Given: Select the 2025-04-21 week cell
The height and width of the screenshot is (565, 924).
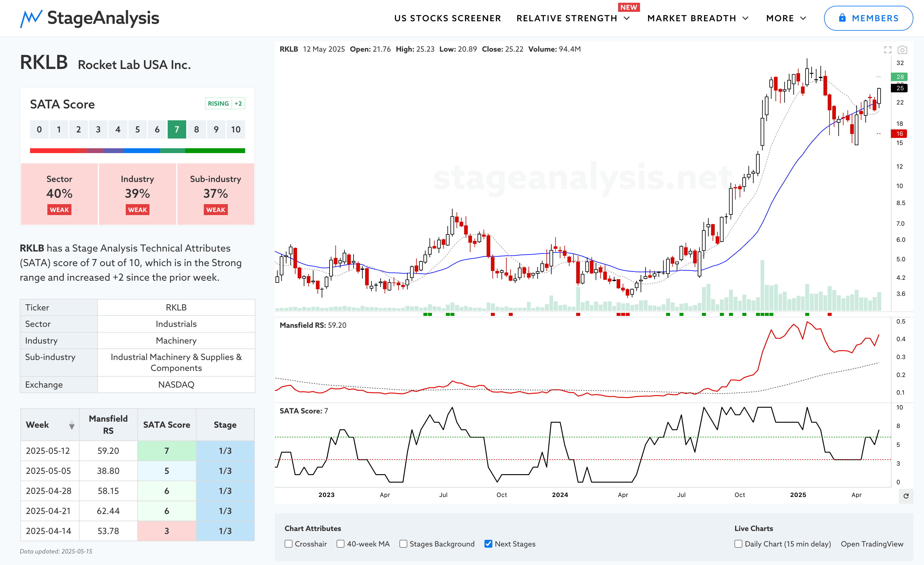Looking at the screenshot, I should (x=50, y=511).
